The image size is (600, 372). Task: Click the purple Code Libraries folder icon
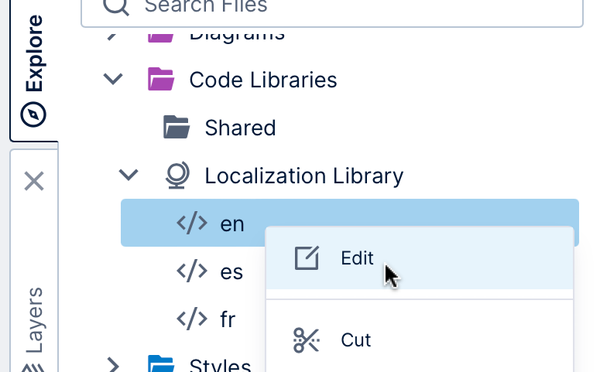(161, 79)
